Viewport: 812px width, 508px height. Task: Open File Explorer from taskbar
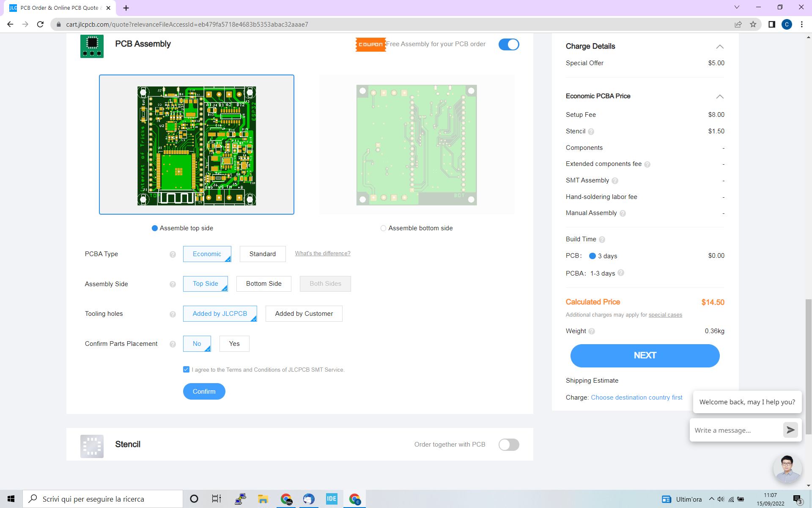tap(263, 499)
